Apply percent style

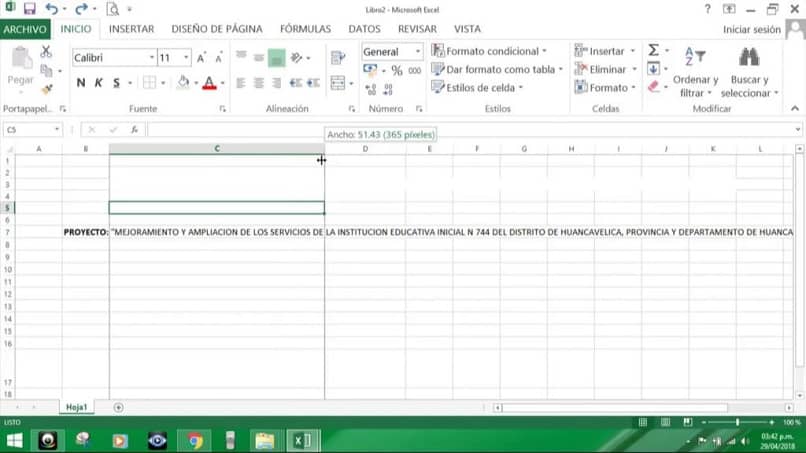point(397,70)
